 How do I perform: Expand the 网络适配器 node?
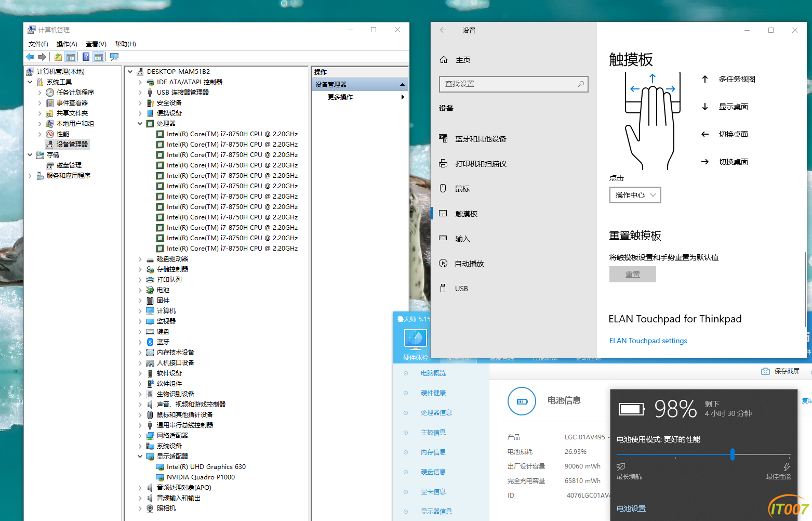140,435
